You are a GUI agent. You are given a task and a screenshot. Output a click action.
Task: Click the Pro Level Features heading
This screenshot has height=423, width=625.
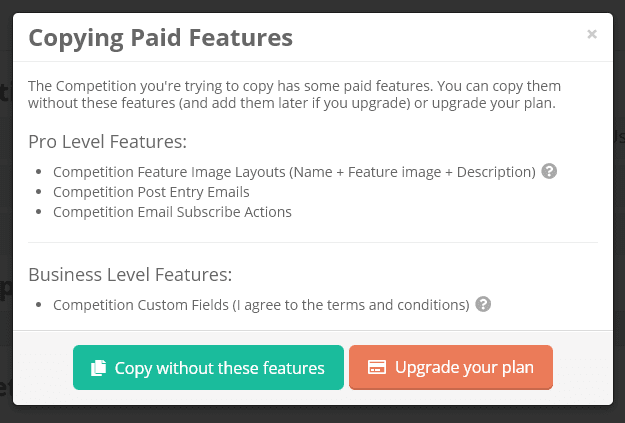click(107, 141)
